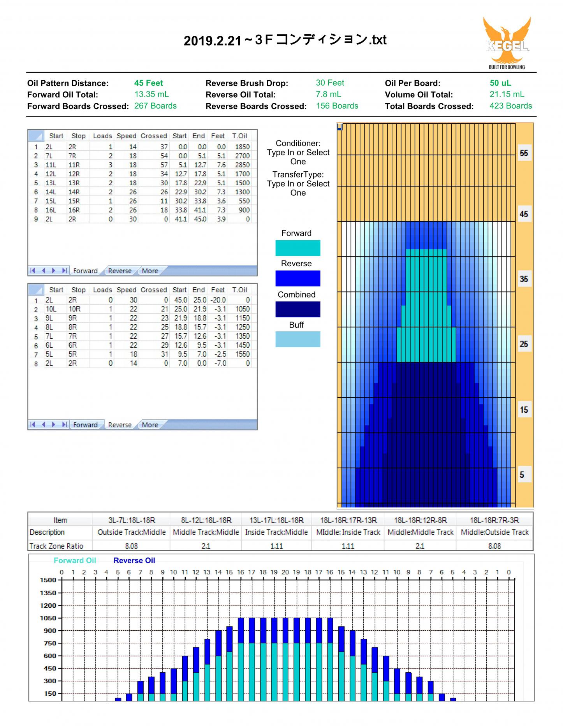Viewport: 563px width, 728px height.
Task: Open the Forward tab in upper table
Action: 85,271
